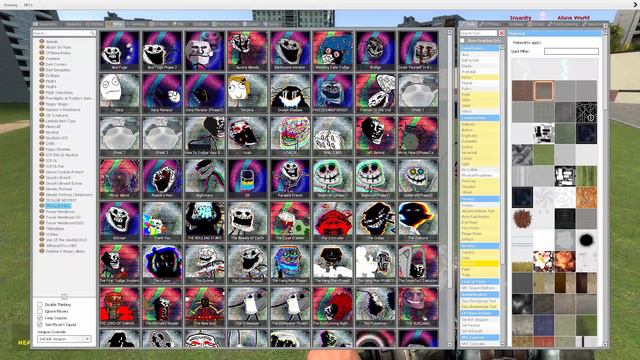Open the Weapon Override dropdown
640x360 pixels.
[64, 339]
